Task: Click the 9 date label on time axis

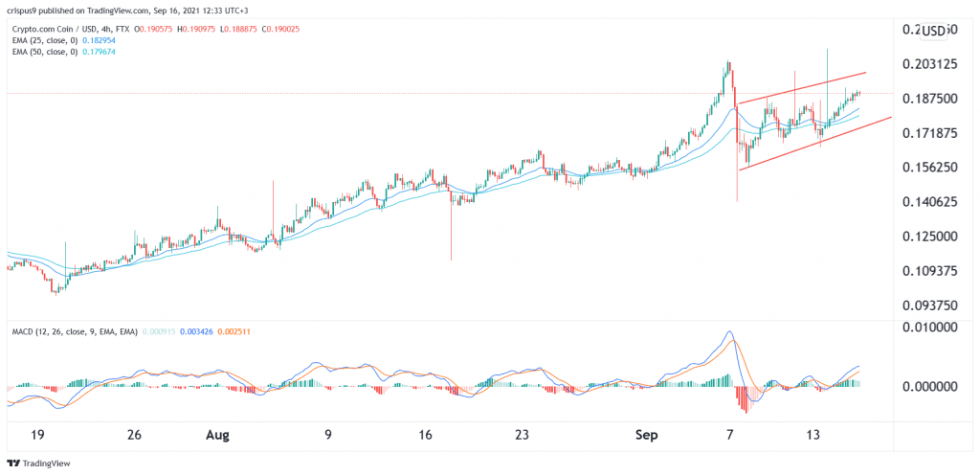Action: [327, 436]
